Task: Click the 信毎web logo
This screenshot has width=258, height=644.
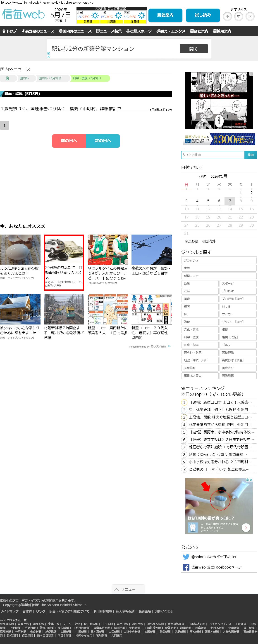Action: 23,14
